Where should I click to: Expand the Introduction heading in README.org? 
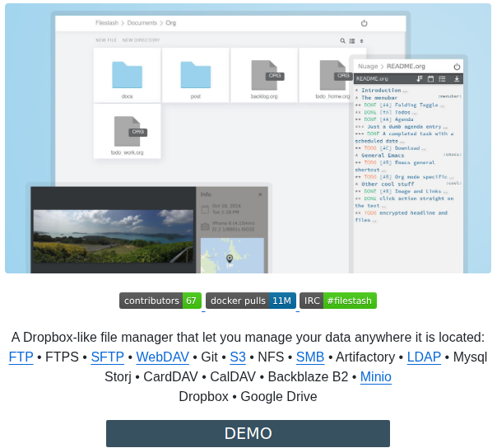coord(381,91)
